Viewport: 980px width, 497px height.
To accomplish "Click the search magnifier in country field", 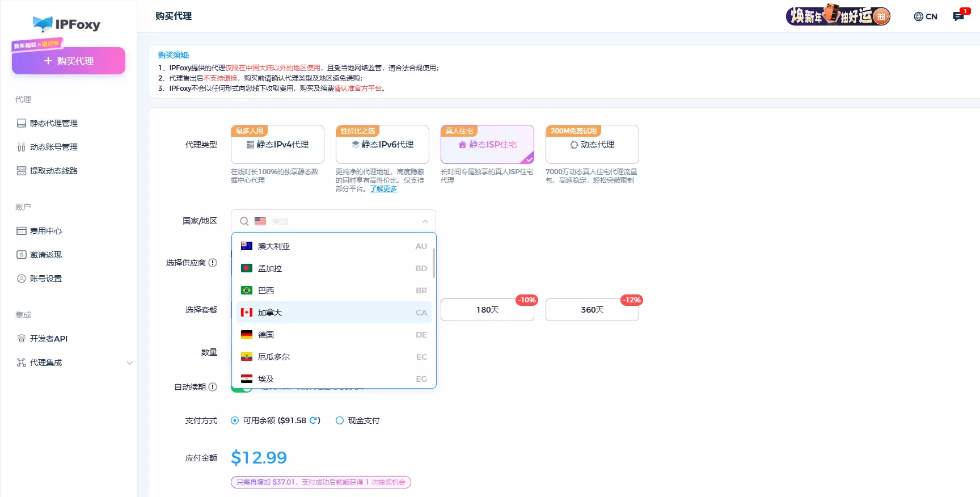I will (244, 221).
